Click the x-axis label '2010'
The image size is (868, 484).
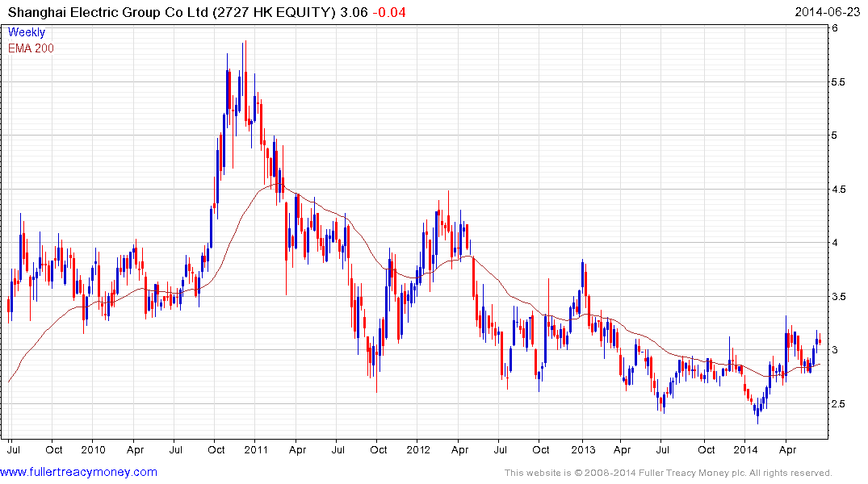92,449
